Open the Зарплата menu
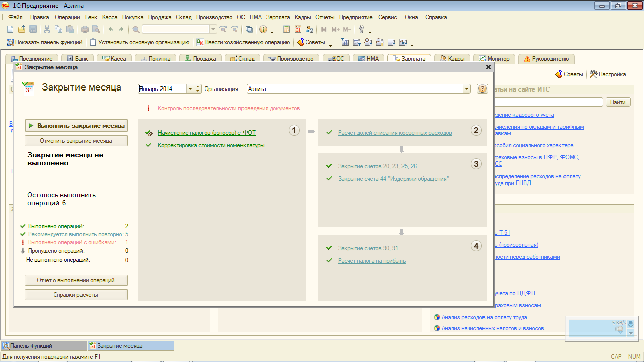Image resolution: width=644 pixels, height=362 pixels. pyautogui.click(x=278, y=17)
